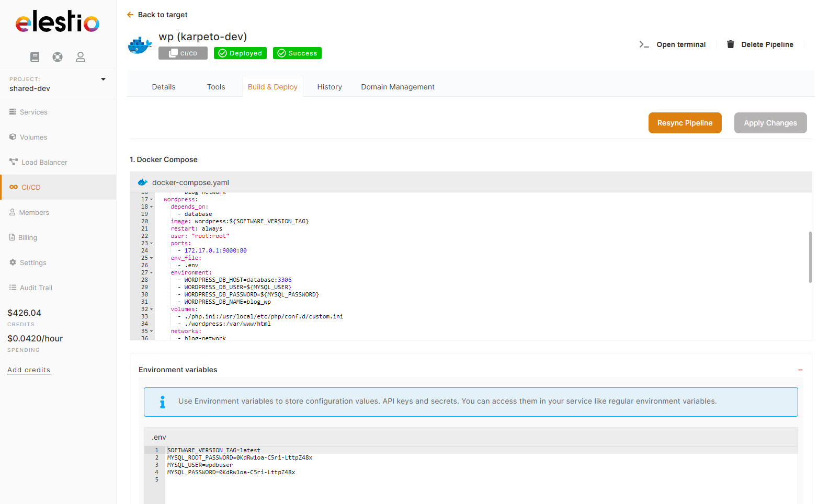Switch to the History tab
This screenshot has width=818, height=504.
click(329, 87)
